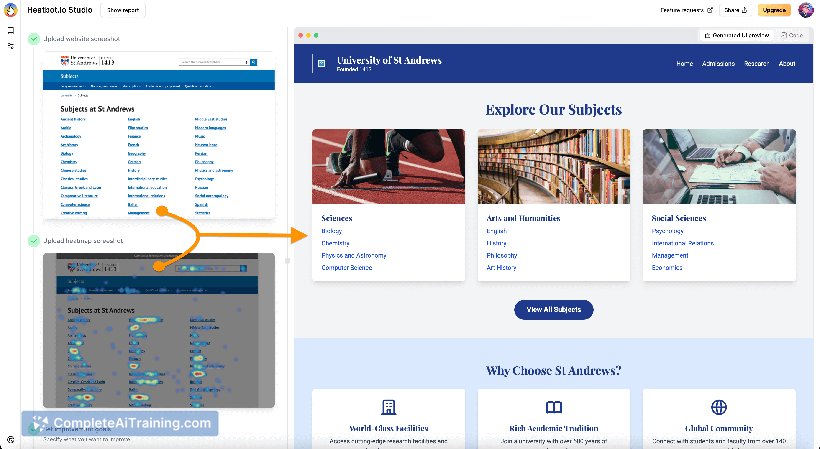Open the Art History link
Screen dimensions: 820x449
coord(501,268)
